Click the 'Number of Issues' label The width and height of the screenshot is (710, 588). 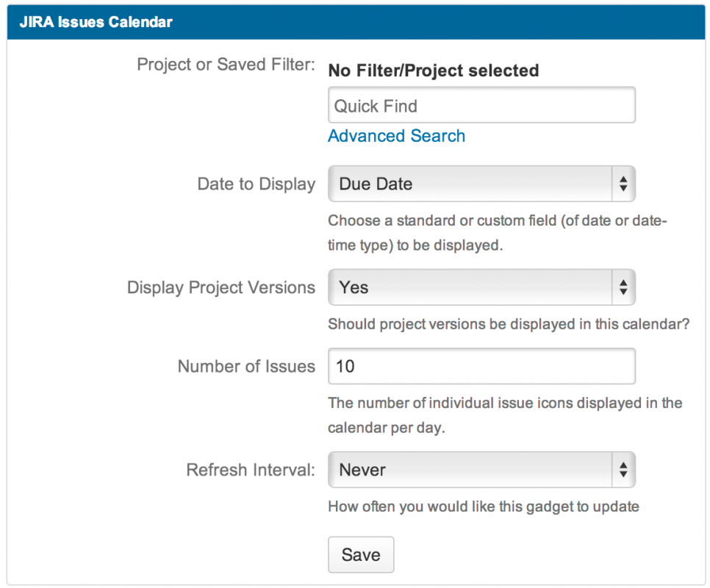[x=246, y=366]
